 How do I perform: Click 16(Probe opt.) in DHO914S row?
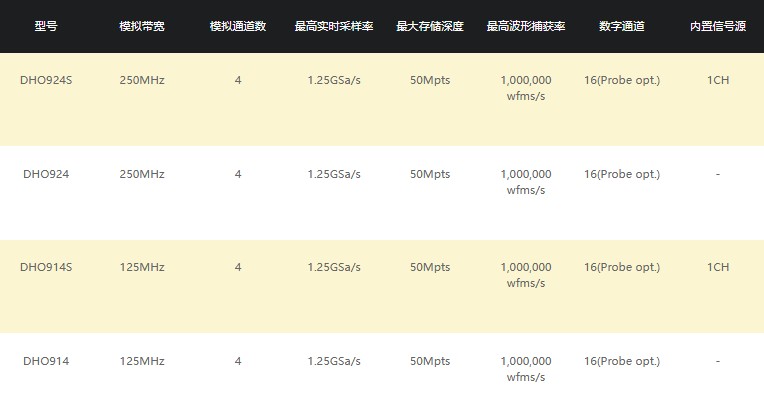(x=622, y=267)
